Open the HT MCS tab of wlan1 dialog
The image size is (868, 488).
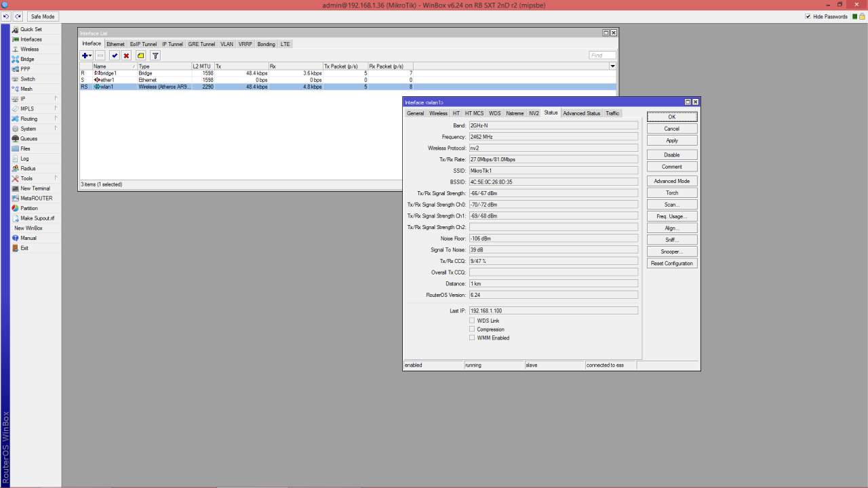pyautogui.click(x=474, y=113)
